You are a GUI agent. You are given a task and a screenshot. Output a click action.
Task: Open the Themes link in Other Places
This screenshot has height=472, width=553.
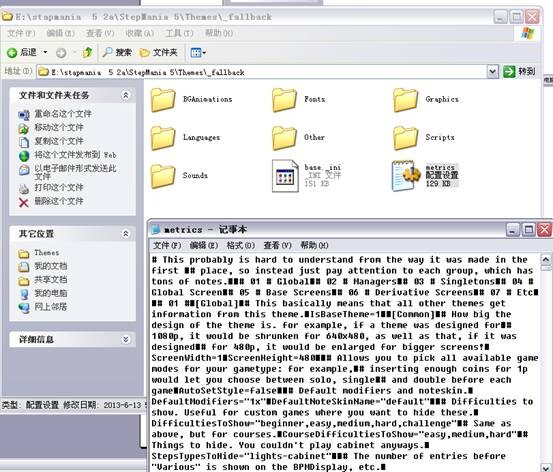(47, 253)
